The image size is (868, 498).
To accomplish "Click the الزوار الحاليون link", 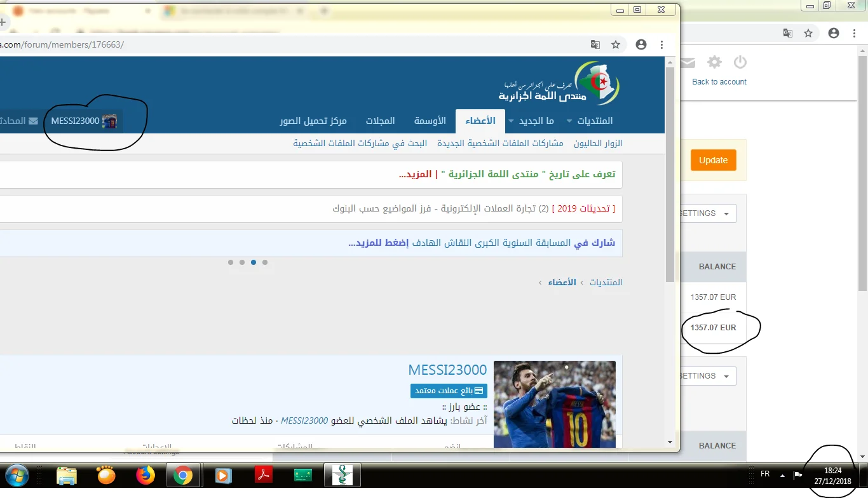I will pos(598,144).
